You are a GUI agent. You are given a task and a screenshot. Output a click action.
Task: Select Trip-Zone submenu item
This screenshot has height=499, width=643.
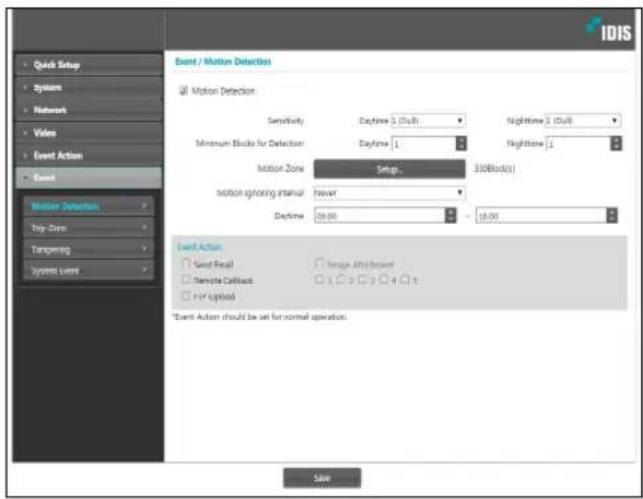(89, 228)
